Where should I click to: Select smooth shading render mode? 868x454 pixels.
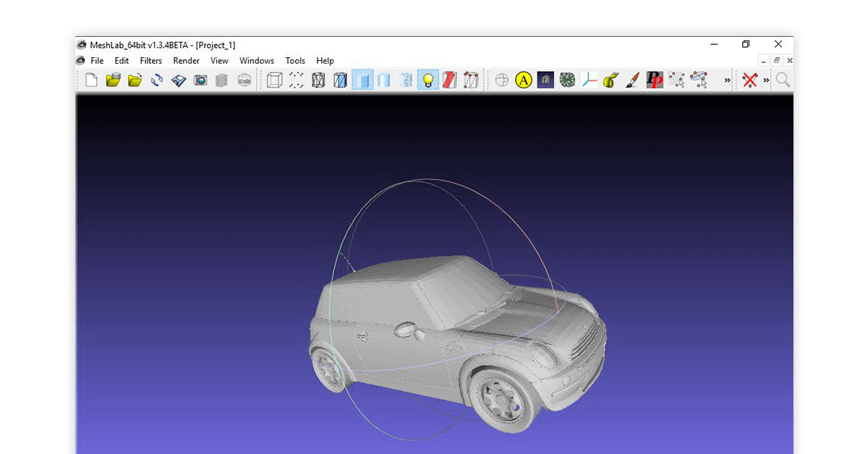(406, 80)
